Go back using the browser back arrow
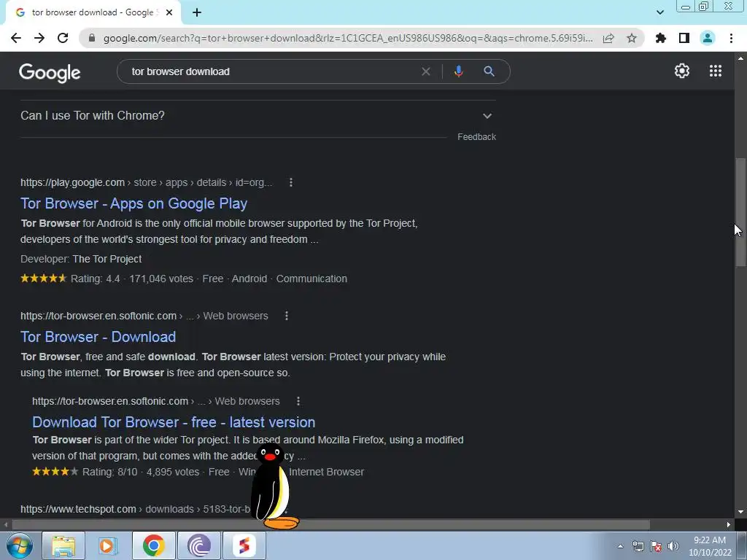This screenshot has width=747, height=560. (x=16, y=38)
